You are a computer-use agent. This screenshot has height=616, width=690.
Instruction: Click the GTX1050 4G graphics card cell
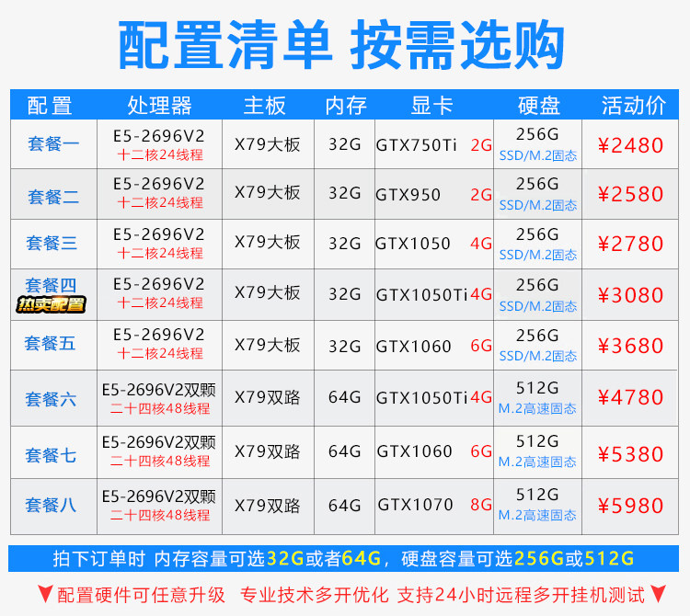pyautogui.click(x=434, y=243)
